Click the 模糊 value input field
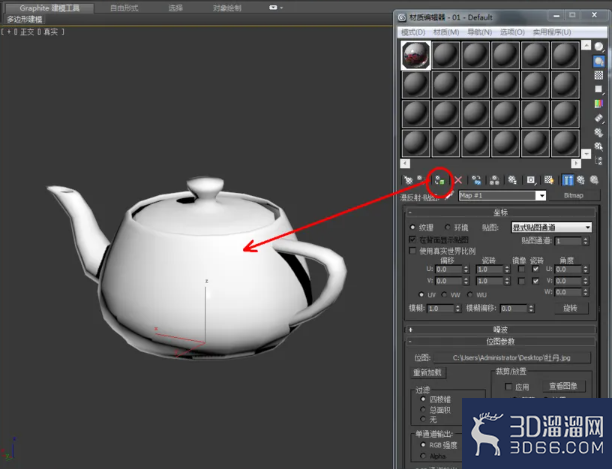The height and width of the screenshot is (469, 612). (441, 308)
